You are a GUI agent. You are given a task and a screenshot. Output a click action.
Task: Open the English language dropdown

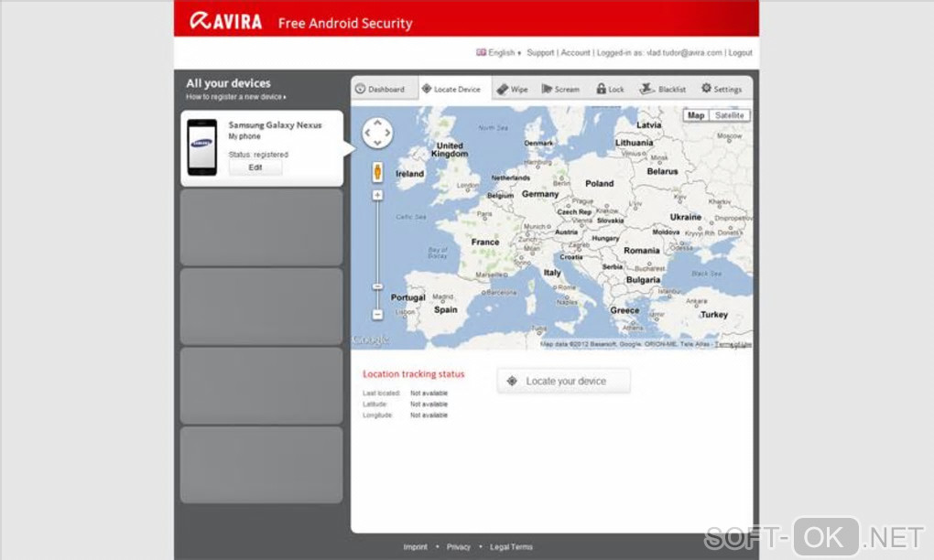[504, 53]
